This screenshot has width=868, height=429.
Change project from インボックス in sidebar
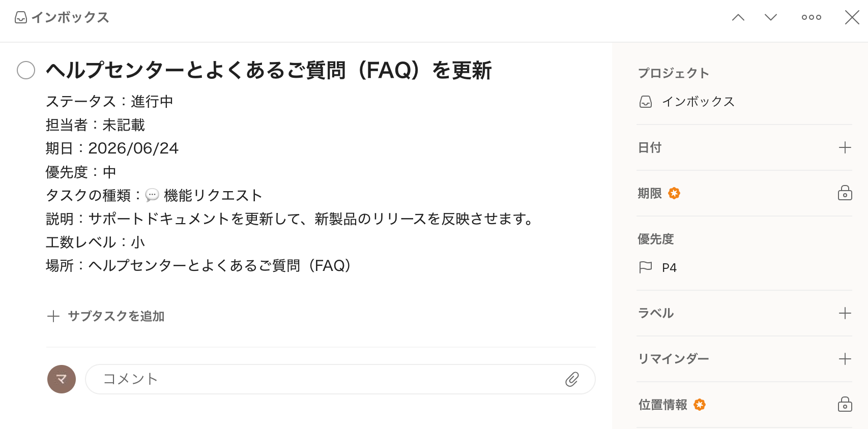(697, 102)
